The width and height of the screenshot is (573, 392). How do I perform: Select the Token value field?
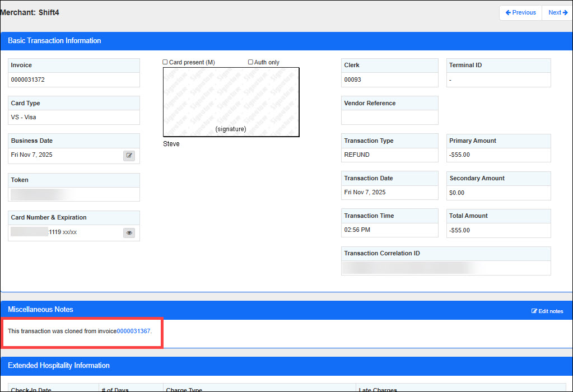73,194
